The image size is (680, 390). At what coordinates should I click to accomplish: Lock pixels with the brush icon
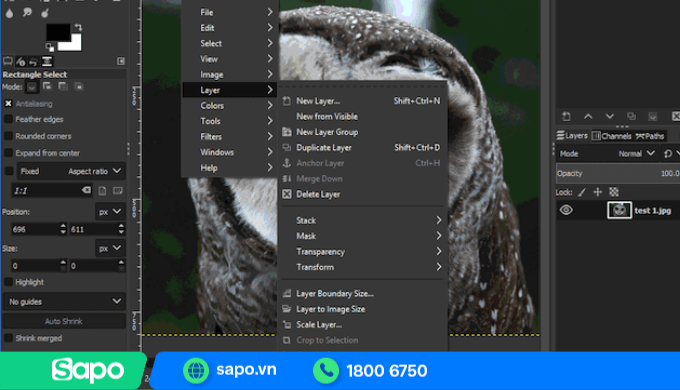click(x=582, y=192)
